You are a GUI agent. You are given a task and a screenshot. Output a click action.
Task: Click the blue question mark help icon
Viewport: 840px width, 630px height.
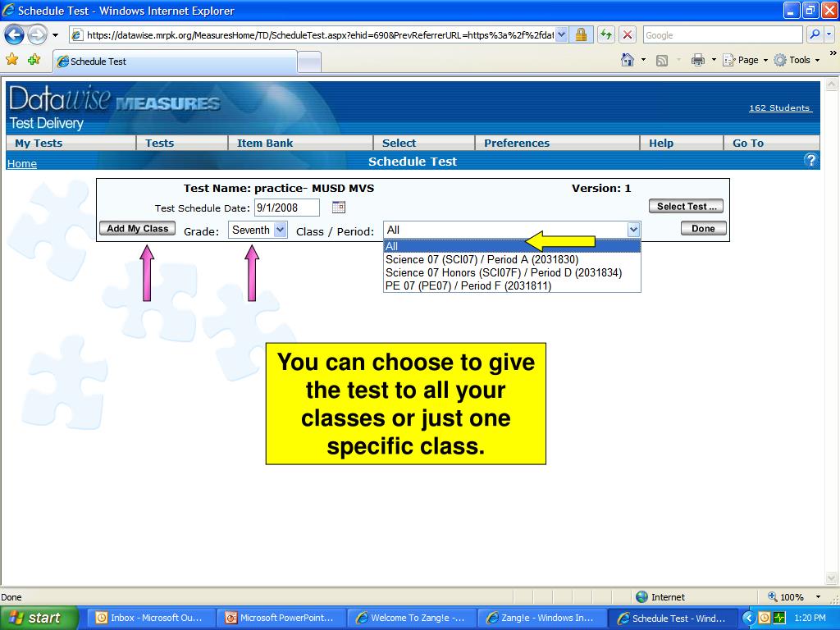coord(810,160)
